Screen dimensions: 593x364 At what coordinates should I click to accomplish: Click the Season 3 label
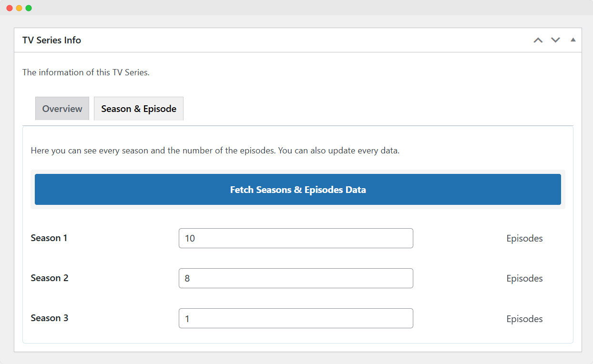pyautogui.click(x=50, y=318)
